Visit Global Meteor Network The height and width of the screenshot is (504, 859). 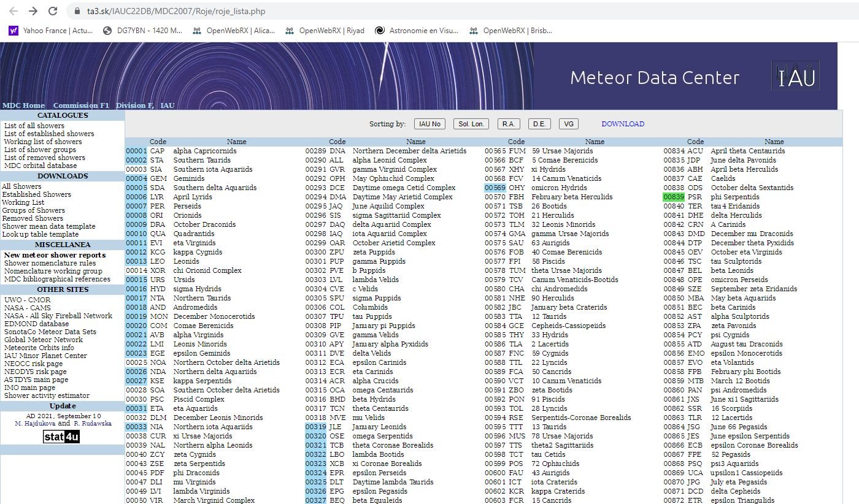44,340
